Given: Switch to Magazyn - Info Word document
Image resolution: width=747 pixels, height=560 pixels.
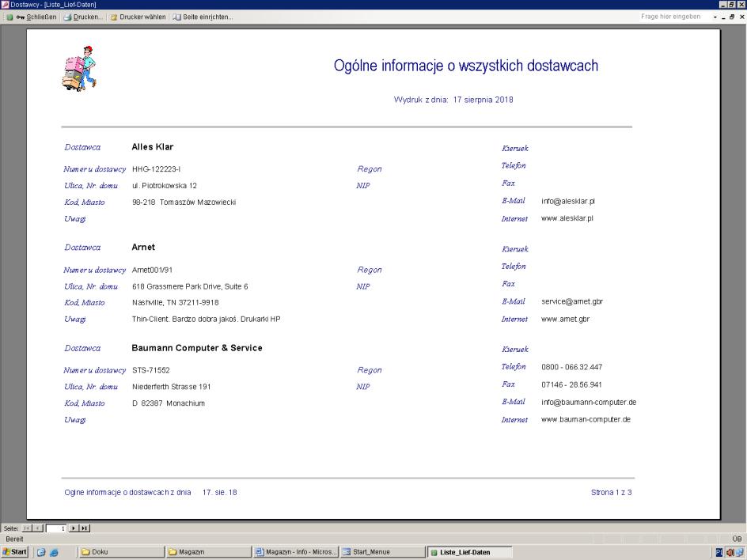Looking at the screenshot, I should click(x=295, y=552).
